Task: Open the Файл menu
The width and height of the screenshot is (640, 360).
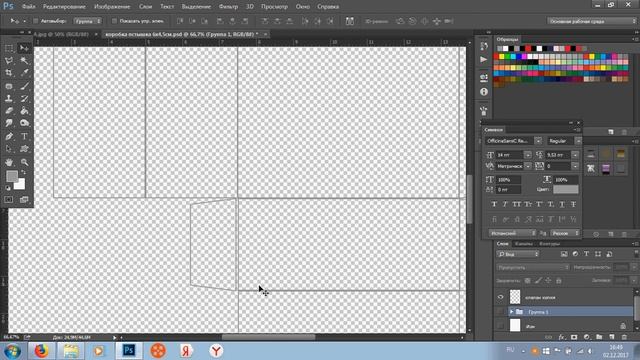Action: tap(28, 7)
